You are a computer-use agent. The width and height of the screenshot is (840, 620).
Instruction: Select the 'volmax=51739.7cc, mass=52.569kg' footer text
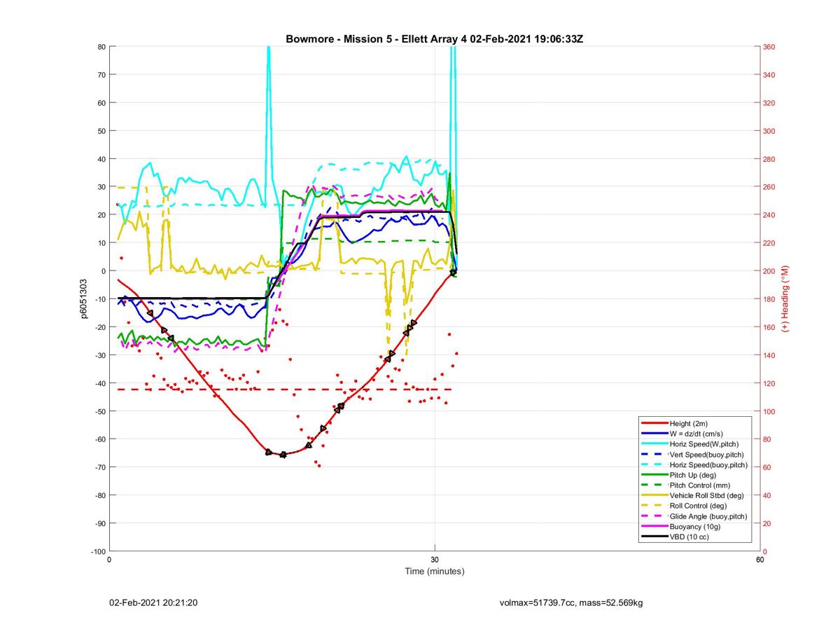click(571, 603)
